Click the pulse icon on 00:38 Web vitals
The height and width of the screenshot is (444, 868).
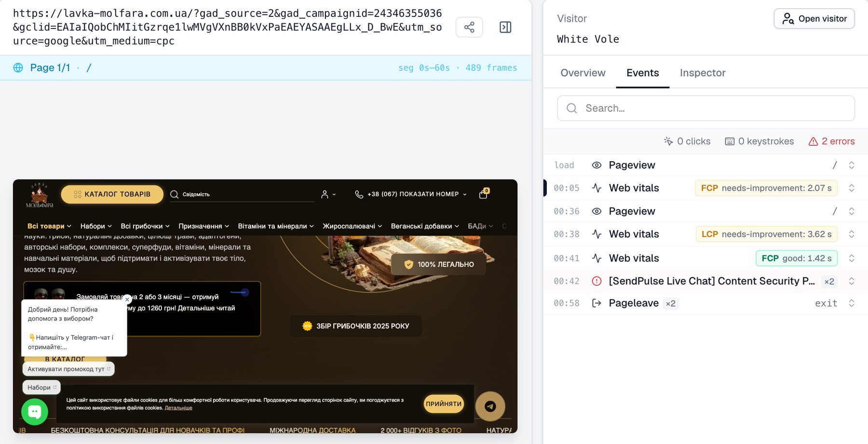(x=597, y=234)
